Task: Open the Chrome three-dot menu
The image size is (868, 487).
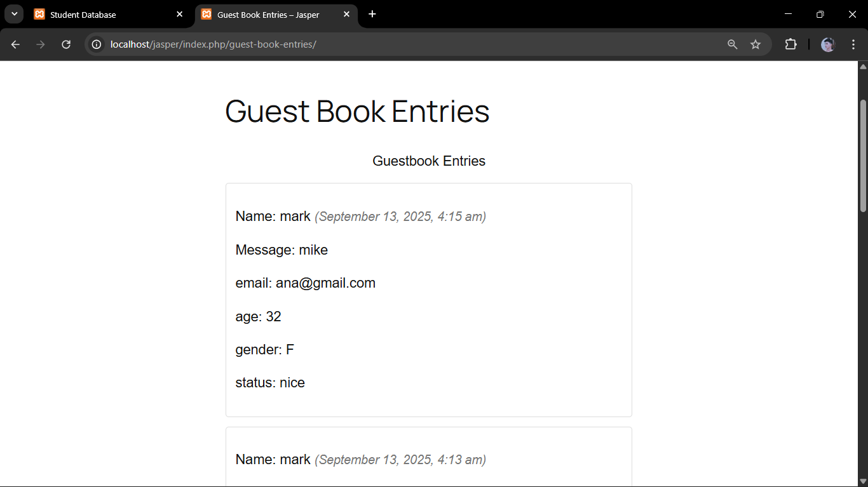Action: coord(853,44)
